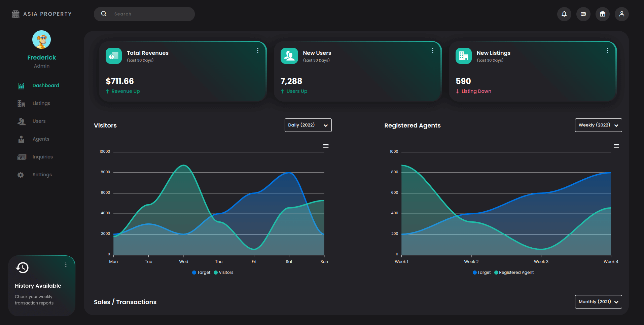Click the gift box icon
The height and width of the screenshot is (325, 644).
click(602, 14)
